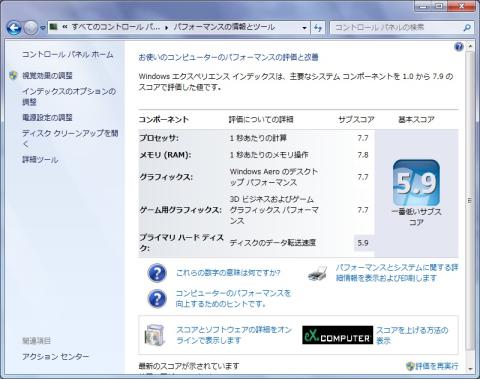The image size is (480, 379).
Task: Click the Back navigation arrow button
Action: point(14,28)
